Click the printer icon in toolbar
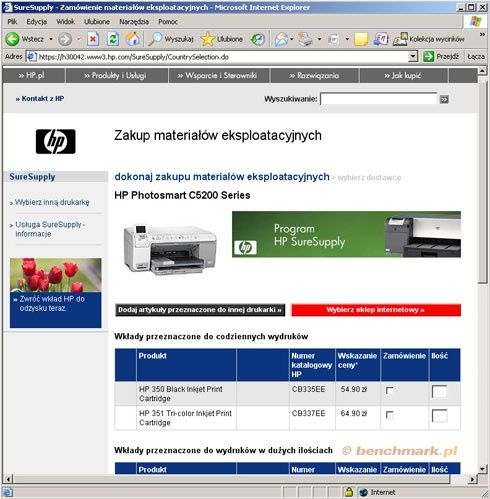Screen dimensions: 490x499 pos(305,39)
